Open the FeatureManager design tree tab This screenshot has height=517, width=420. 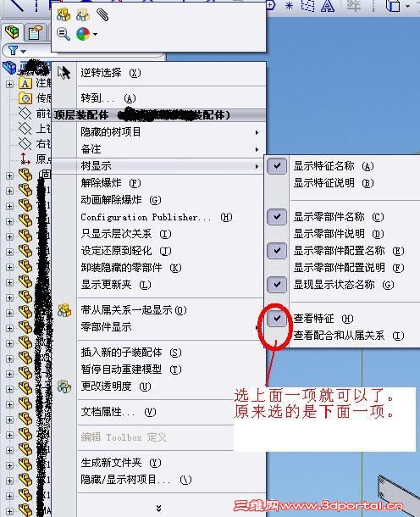click(13, 32)
